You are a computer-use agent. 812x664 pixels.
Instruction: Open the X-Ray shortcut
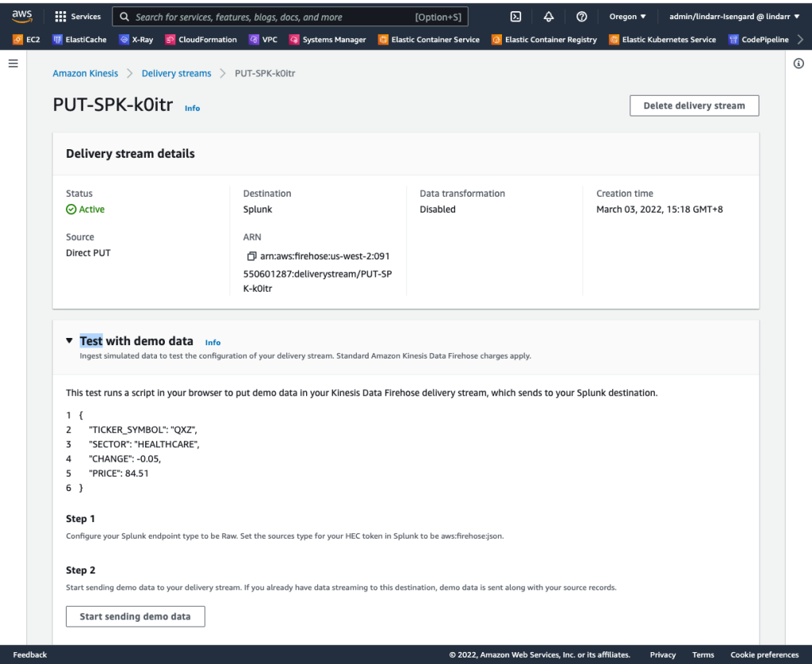[136, 40]
